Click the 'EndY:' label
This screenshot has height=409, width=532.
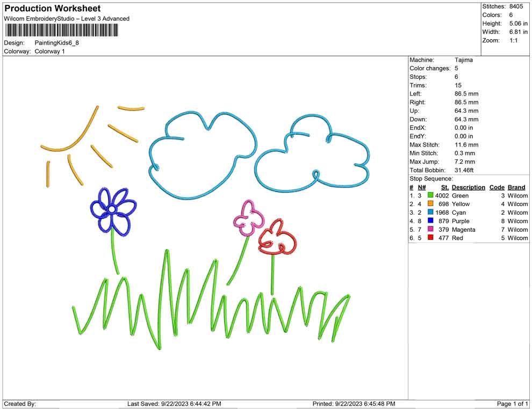pyautogui.click(x=418, y=136)
